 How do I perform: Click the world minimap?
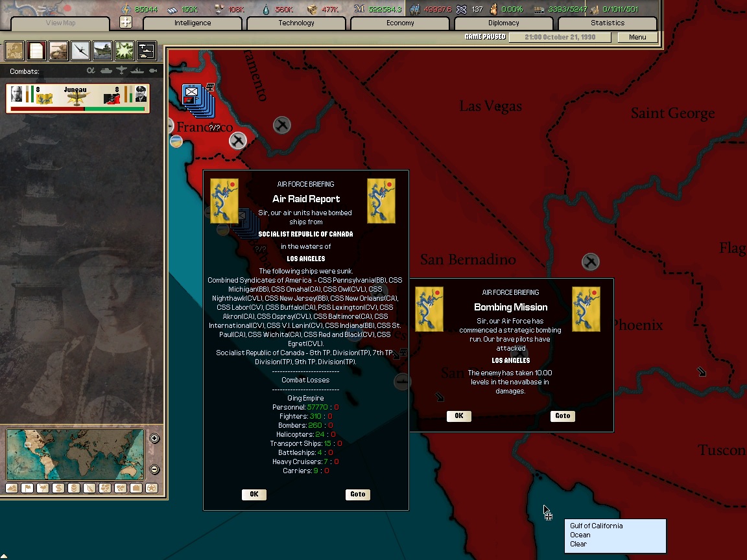(x=75, y=454)
